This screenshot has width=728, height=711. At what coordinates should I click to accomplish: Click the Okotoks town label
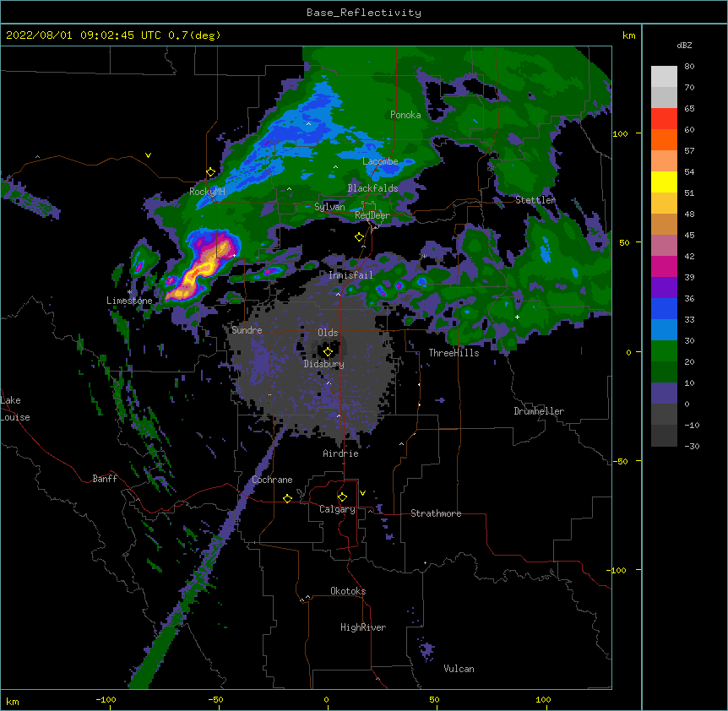(x=348, y=591)
